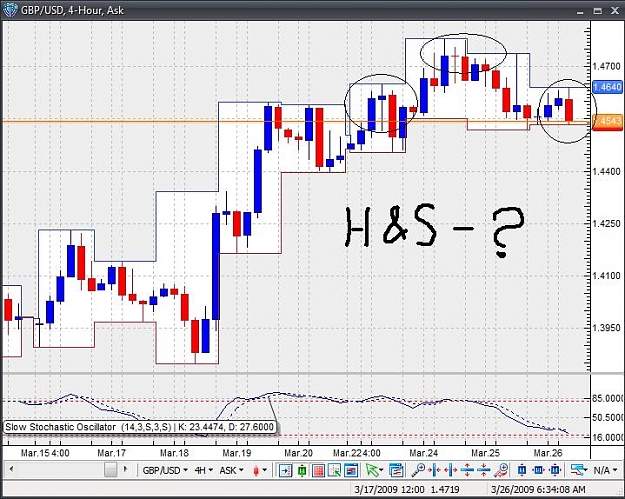The height and width of the screenshot is (499, 625).
Task: Click the add indicator lines icon
Action: pyautogui.click(x=577, y=470)
